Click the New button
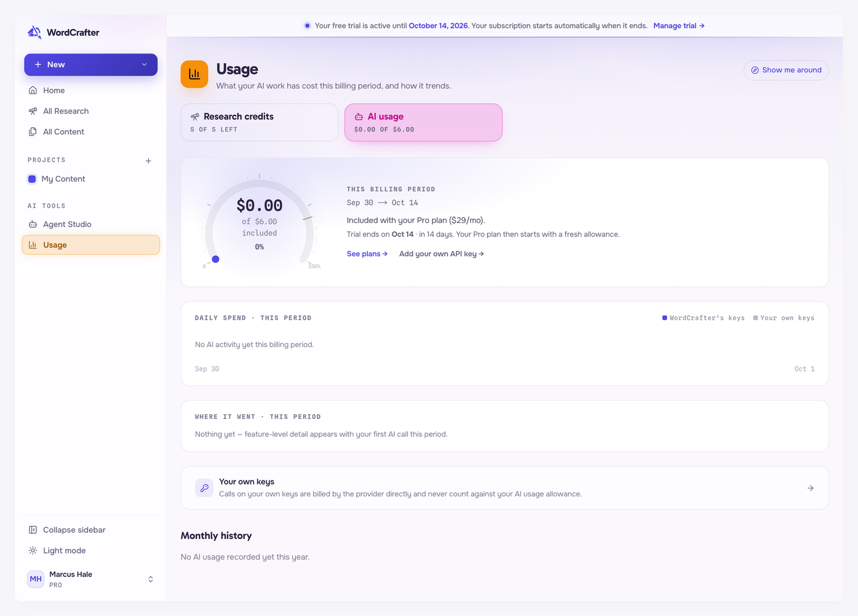The height and width of the screenshot is (616, 858). (91, 64)
